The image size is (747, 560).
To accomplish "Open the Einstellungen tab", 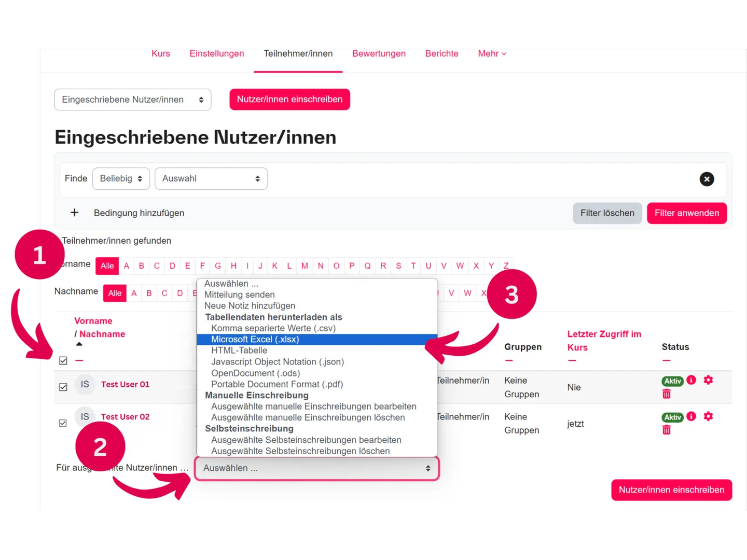I will click(x=217, y=53).
